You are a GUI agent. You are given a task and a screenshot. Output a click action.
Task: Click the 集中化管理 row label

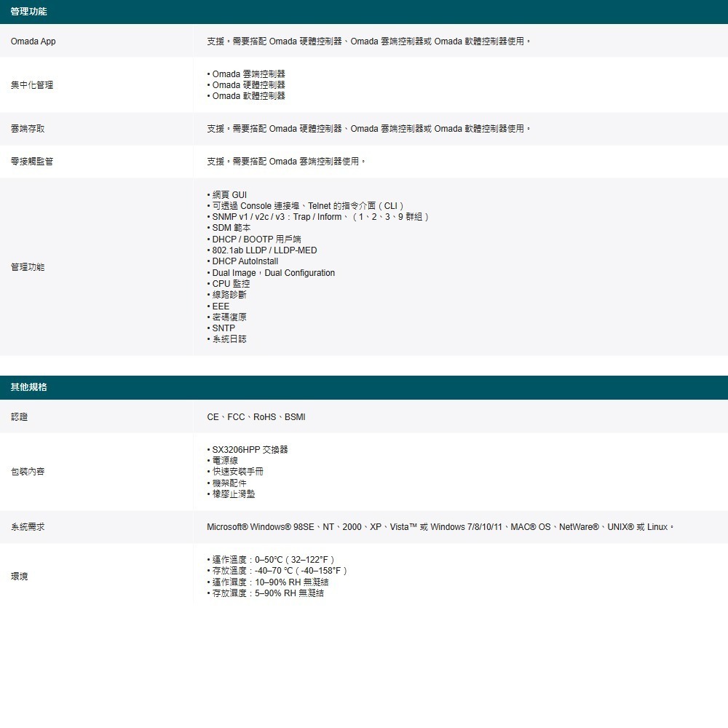tap(31, 85)
